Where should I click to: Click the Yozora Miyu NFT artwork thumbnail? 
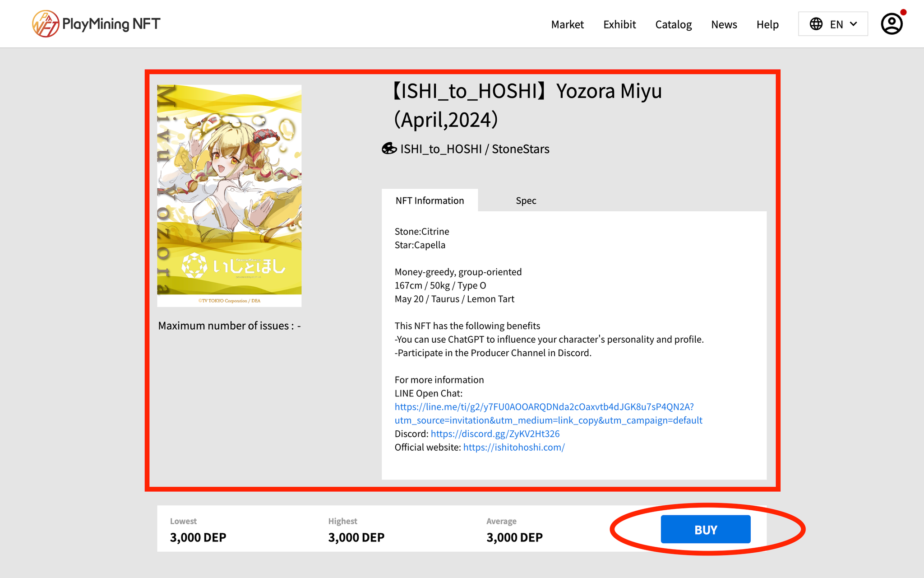pyautogui.click(x=229, y=196)
